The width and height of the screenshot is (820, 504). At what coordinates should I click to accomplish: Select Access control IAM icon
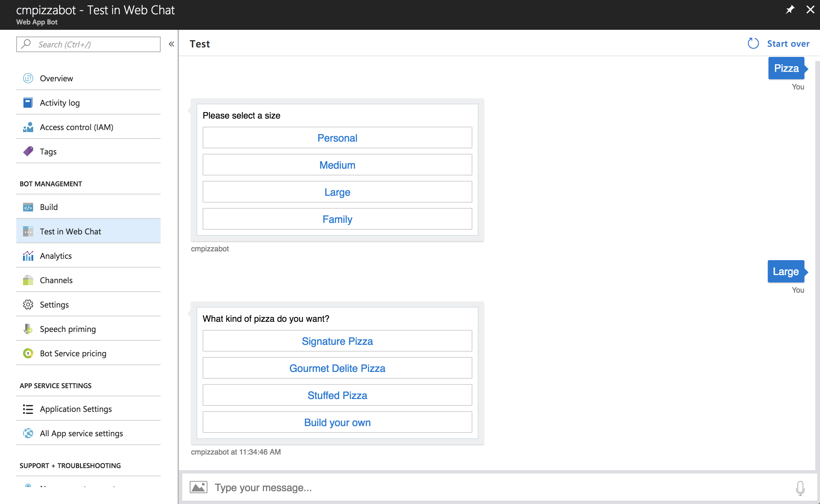click(x=27, y=127)
